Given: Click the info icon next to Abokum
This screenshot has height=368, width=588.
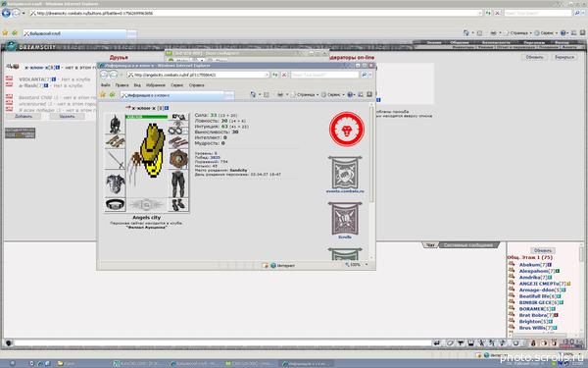Looking at the screenshot, I should [x=550, y=265].
